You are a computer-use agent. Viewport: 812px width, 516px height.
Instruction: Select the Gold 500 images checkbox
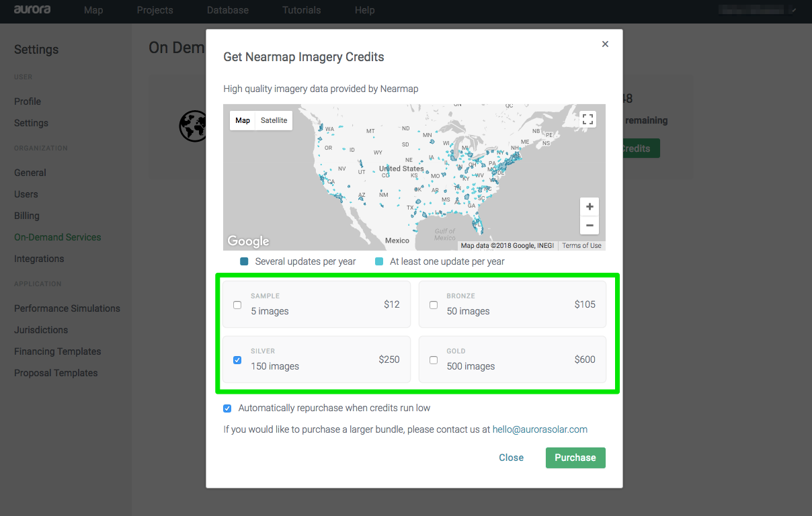(434, 360)
